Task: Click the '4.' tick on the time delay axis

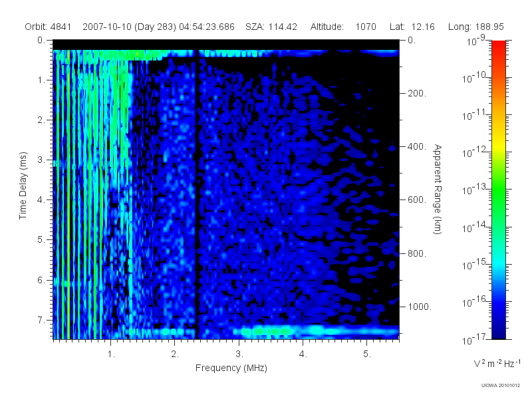Action: coord(41,200)
